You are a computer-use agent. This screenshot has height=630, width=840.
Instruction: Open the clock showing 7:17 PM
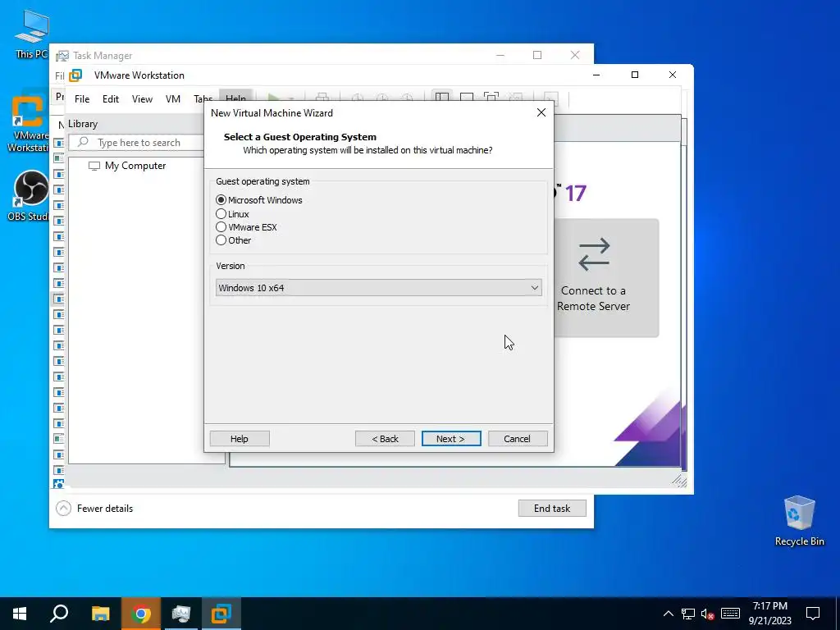point(769,614)
